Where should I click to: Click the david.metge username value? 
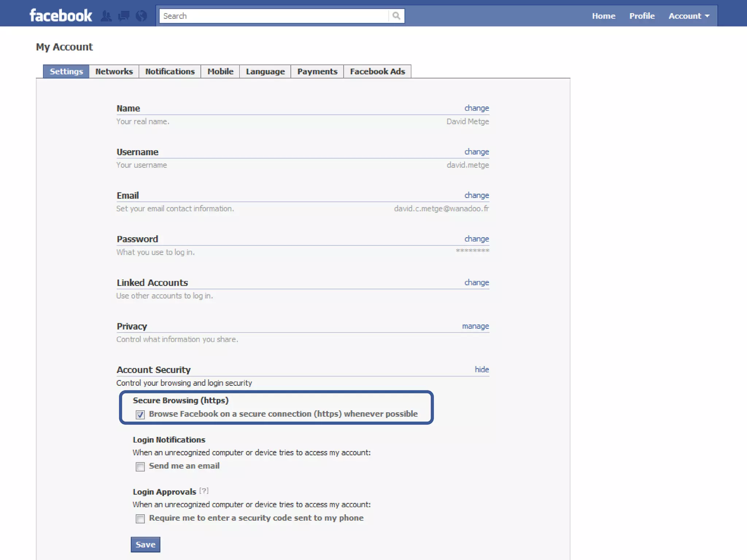pos(468,165)
